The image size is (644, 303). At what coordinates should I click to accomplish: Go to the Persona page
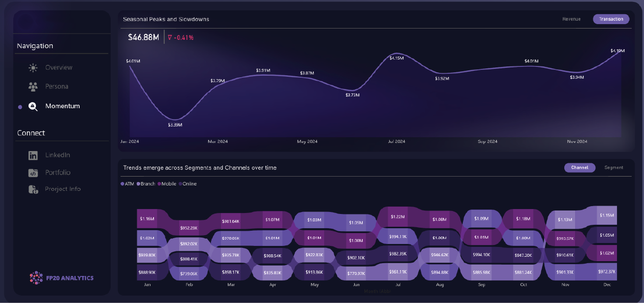57,87
